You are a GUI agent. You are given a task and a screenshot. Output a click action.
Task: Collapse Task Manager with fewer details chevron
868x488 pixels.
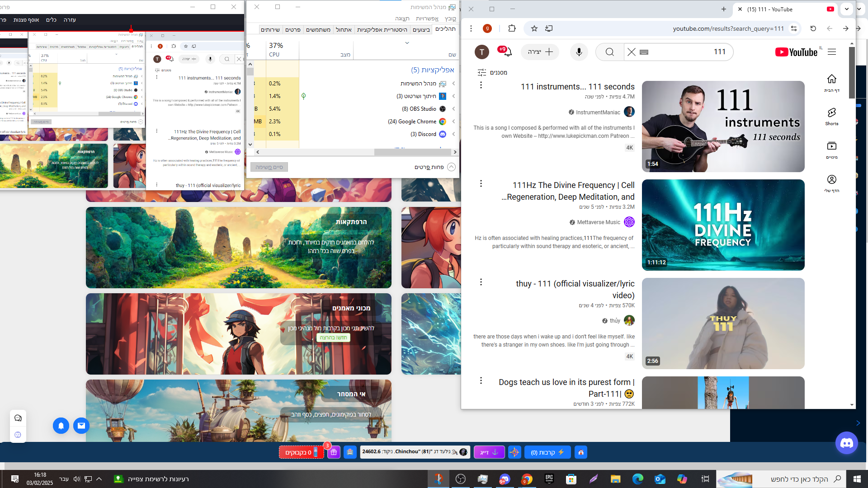[x=451, y=167]
